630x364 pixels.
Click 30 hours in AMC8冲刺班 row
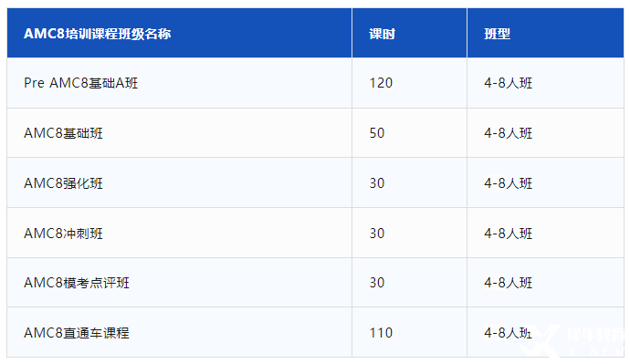(377, 234)
